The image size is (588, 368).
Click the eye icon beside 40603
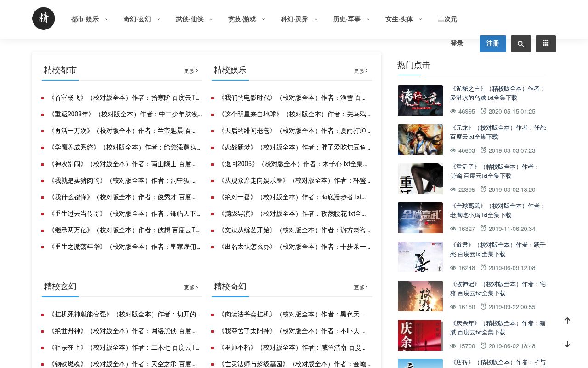tap(453, 150)
